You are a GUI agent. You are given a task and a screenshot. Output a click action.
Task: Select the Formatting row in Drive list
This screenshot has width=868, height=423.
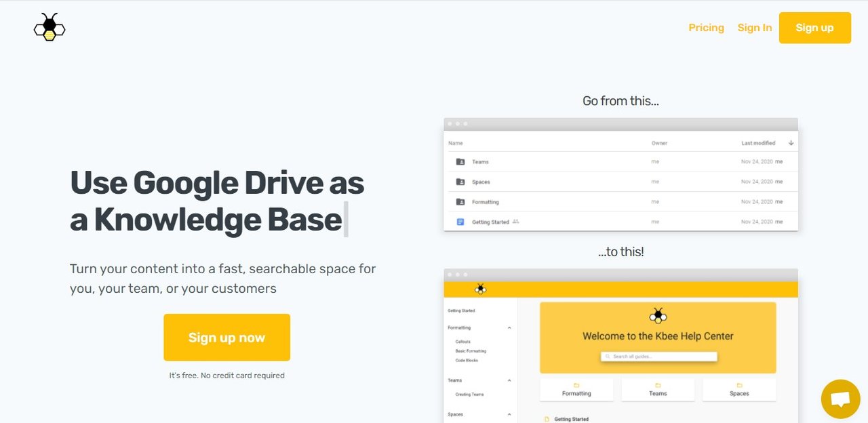tap(620, 202)
